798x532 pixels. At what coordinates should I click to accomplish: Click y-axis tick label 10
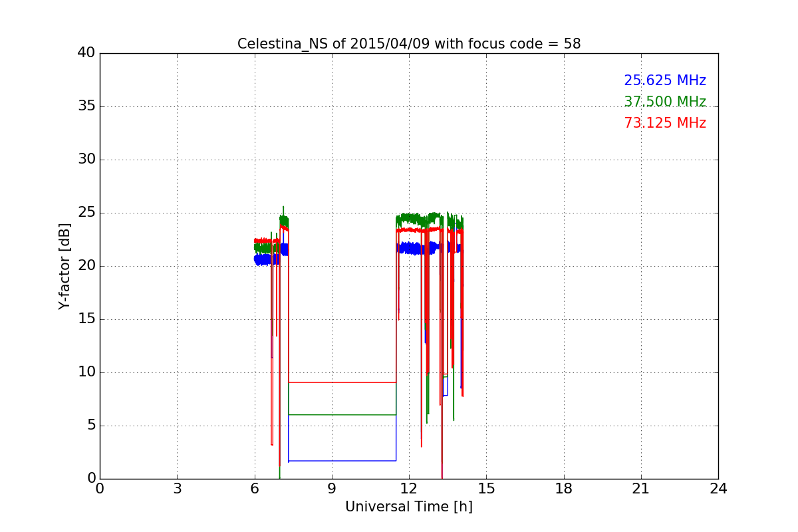86,372
